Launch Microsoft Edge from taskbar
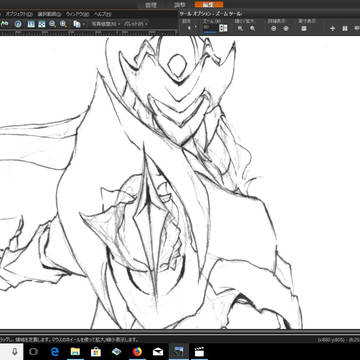The height and width of the screenshot is (360, 360). (x=55, y=352)
